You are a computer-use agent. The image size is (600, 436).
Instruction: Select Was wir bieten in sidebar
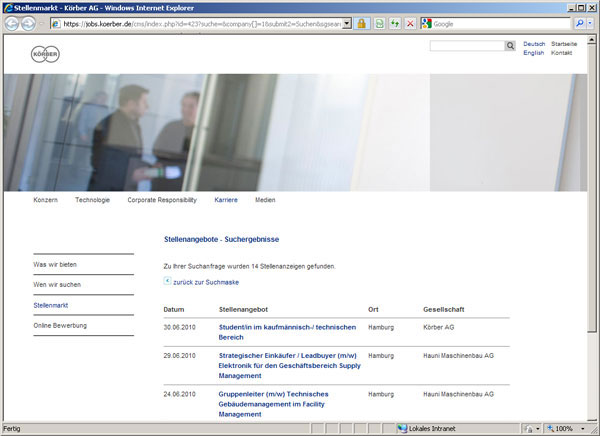(x=55, y=265)
